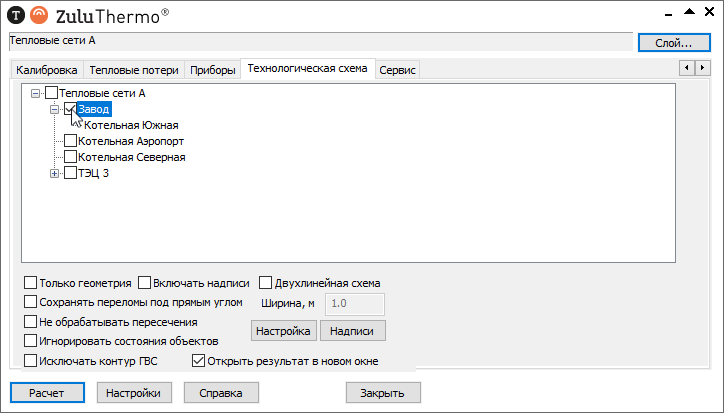Select Котельная Северная tree row
Viewport: 724px width, 413px height.
[x=132, y=157]
